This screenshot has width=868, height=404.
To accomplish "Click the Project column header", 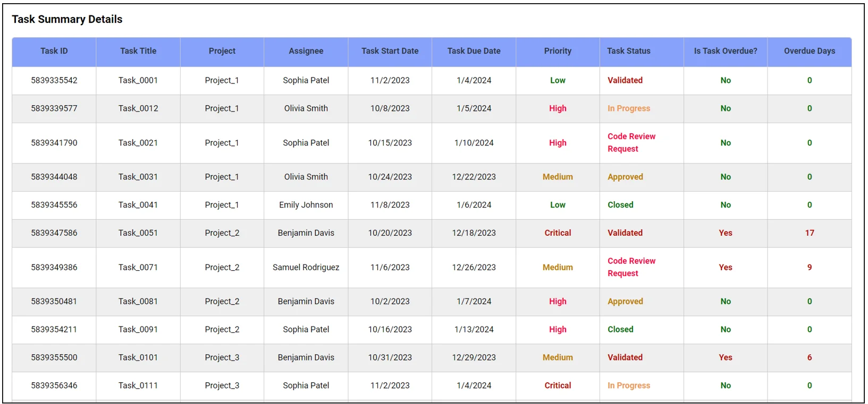I will coord(222,51).
